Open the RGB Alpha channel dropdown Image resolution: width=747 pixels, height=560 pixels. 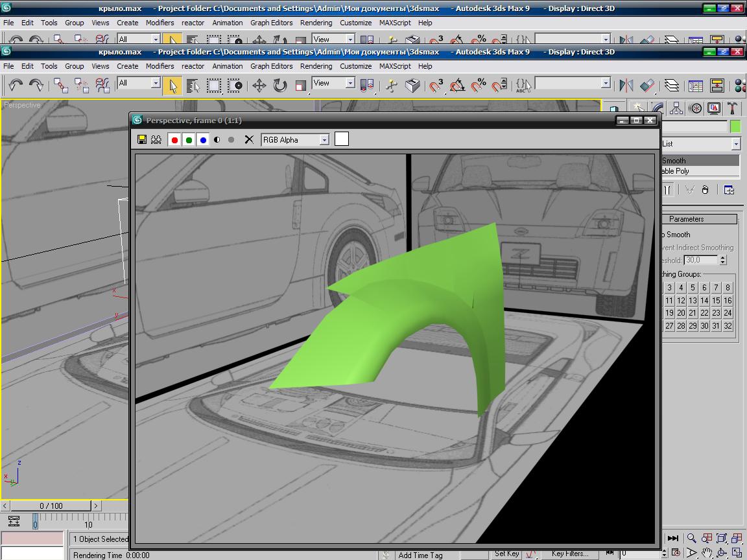(x=324, y=139)
